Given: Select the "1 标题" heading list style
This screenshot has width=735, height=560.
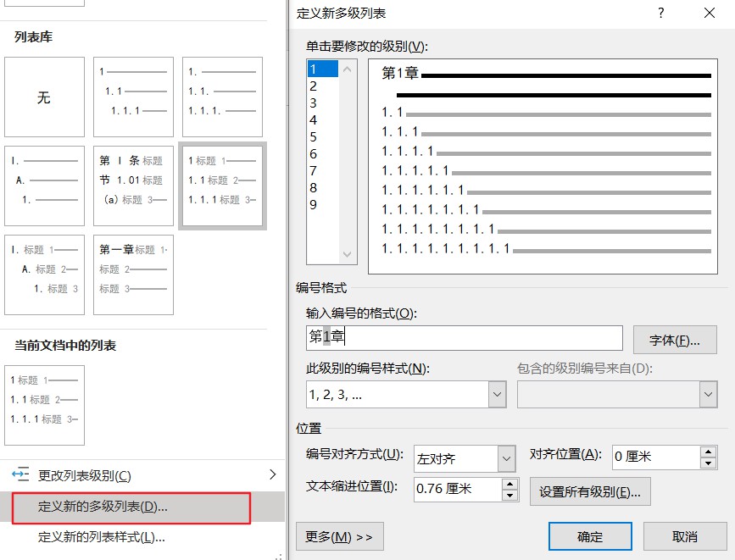Looking at the screenshot, I should (224, 186).
